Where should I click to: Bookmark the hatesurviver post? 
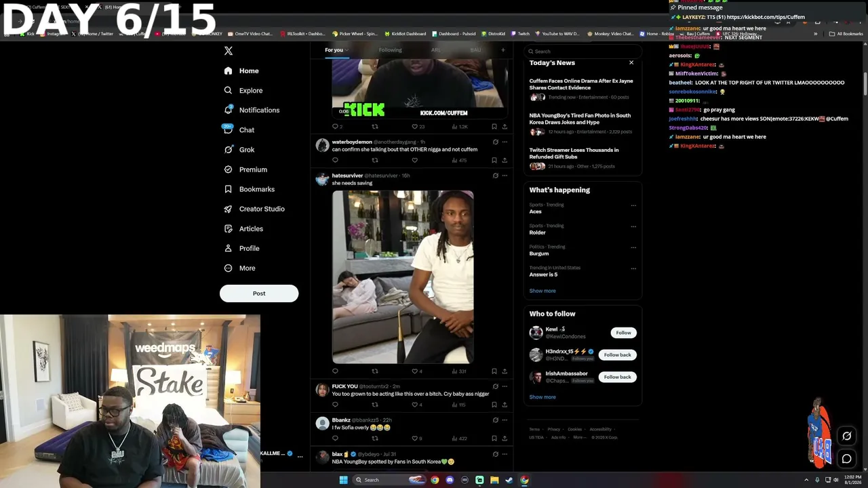(x=494, y=371)
